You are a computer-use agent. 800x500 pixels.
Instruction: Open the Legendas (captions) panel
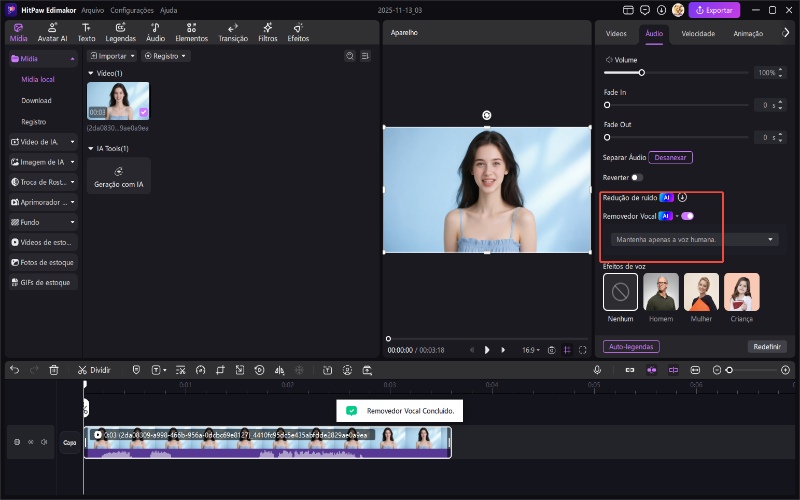(x=120, y=32)
